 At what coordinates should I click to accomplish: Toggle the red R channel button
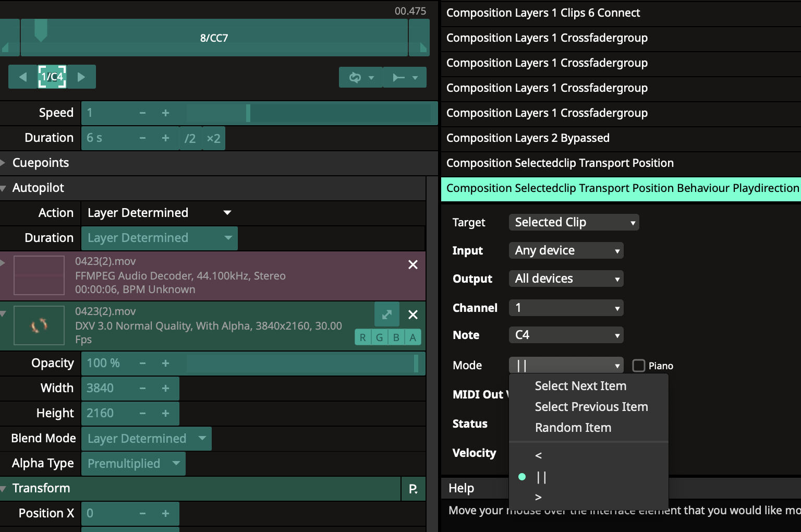coord(362,337)
